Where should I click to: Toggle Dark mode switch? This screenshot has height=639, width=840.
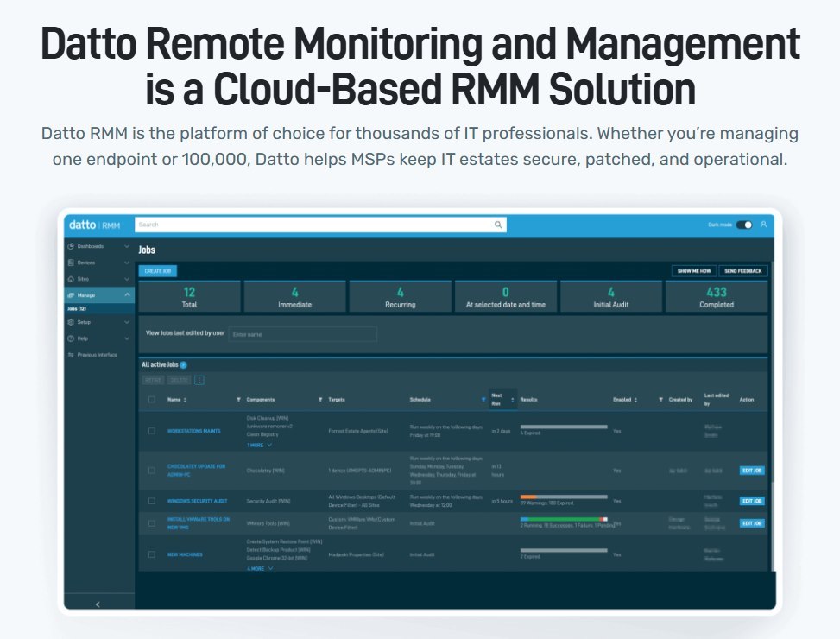click(746, 224)
